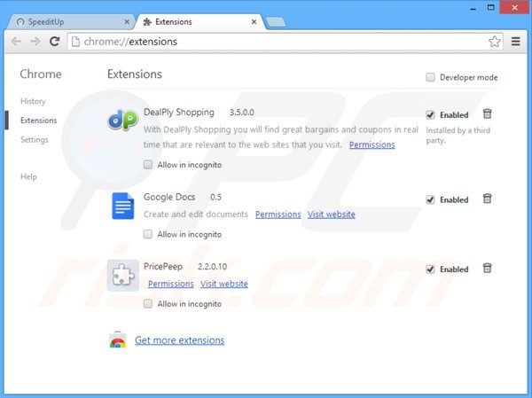Click Get more extensions link
Viewport: 532px width, 398px height.
[x=179, y=340]
